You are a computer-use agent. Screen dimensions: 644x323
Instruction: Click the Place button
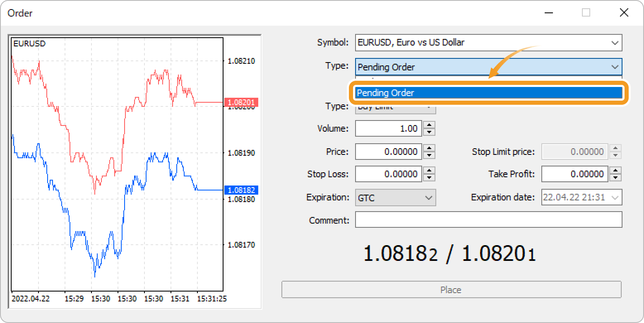point(451,290)
